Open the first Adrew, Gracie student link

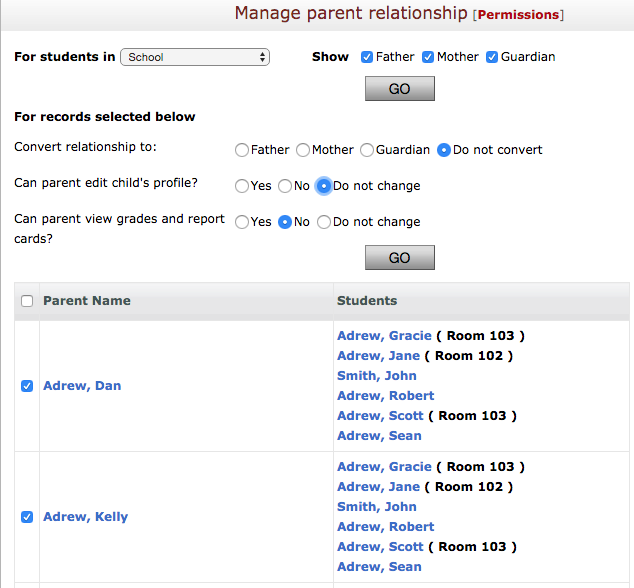click(x=385, y=336)
